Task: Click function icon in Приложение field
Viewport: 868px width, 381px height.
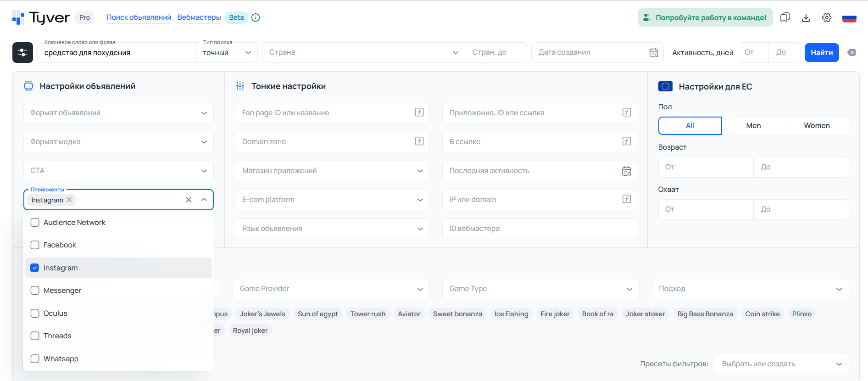Action: click(627, 112)
